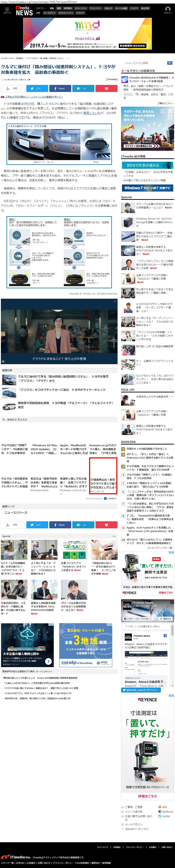Image resolution: width=175 pixels, height=868 pixels.
Task: Open the ネットの話題 category tab
Action: [x=121, y=8]
